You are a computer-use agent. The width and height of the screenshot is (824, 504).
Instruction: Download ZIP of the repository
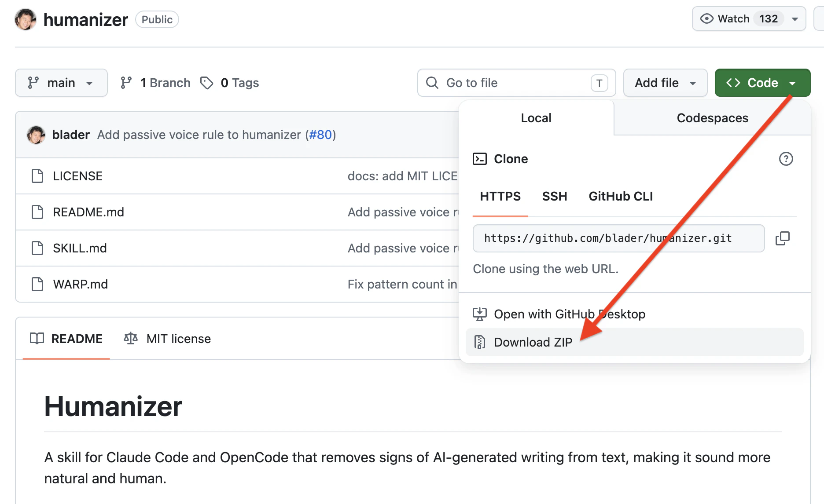[x=533, y=342]
